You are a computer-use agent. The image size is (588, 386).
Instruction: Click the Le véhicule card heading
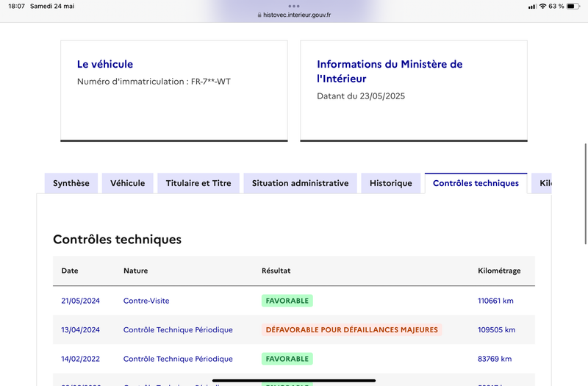pos(105,64)
